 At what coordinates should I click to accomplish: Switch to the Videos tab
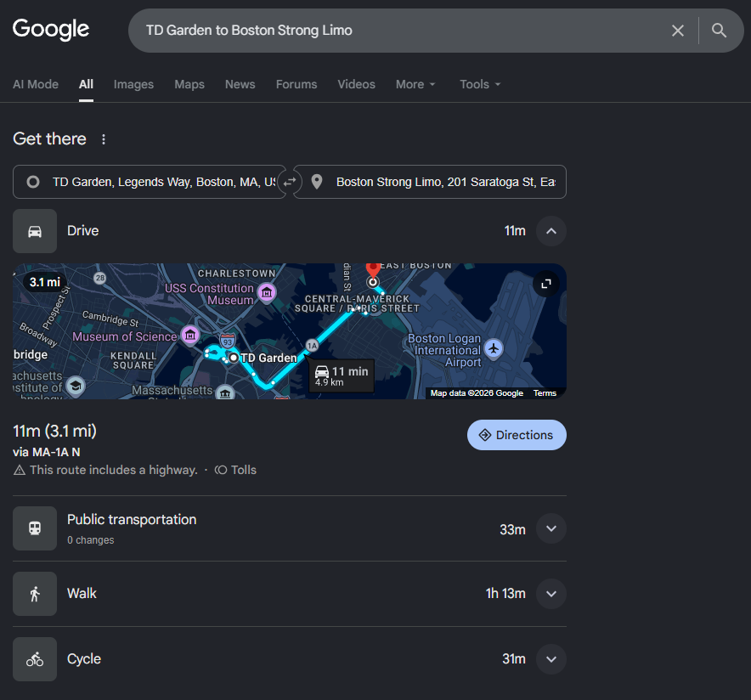click(x=356, y=84)
